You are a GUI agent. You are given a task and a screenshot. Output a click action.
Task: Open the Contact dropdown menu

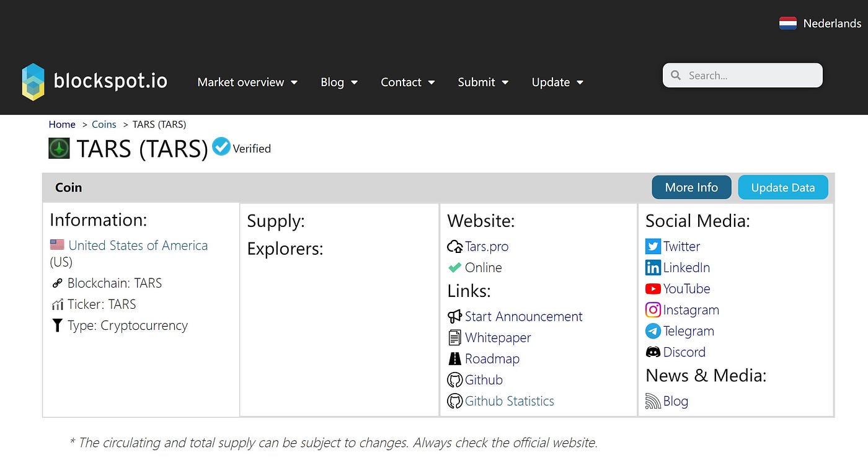coord(408,82)
